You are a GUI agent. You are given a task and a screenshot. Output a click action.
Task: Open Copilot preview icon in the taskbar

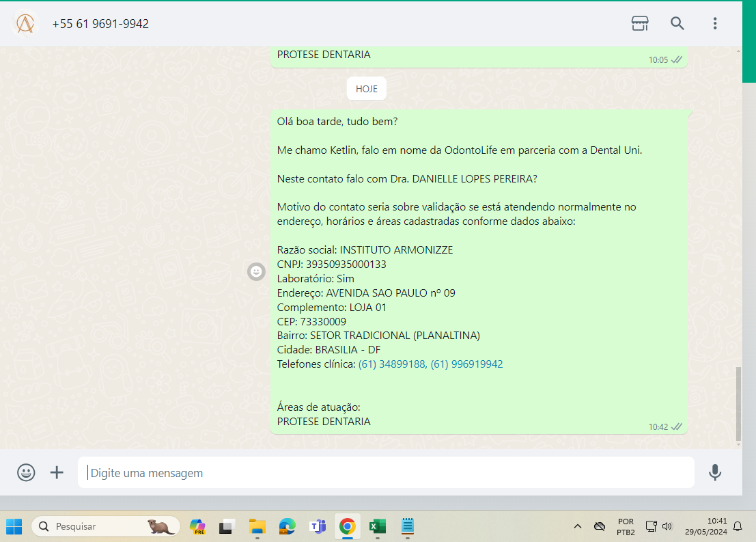pyautogui.click(x=197, y=526)
